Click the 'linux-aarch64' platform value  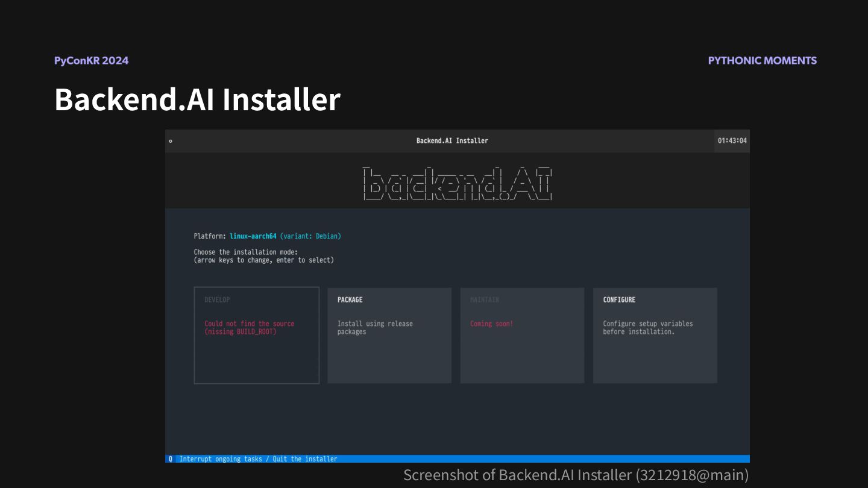tap(253, 236)
